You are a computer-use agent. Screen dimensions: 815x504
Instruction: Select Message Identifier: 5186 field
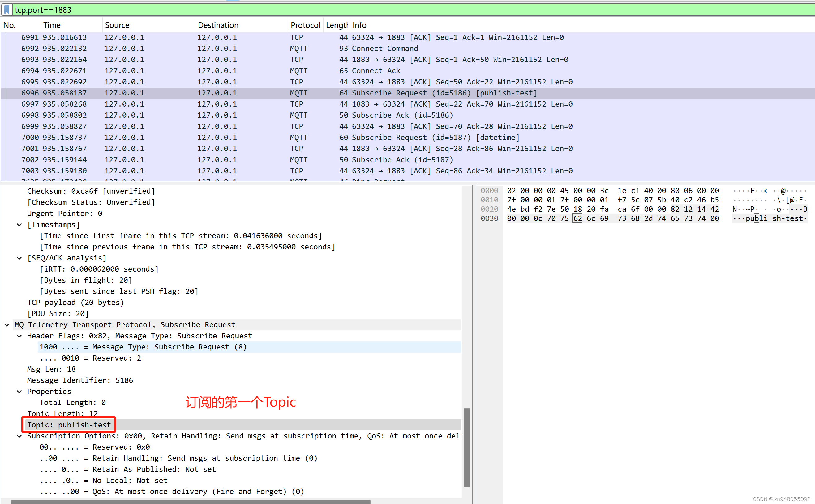[80, 380]
